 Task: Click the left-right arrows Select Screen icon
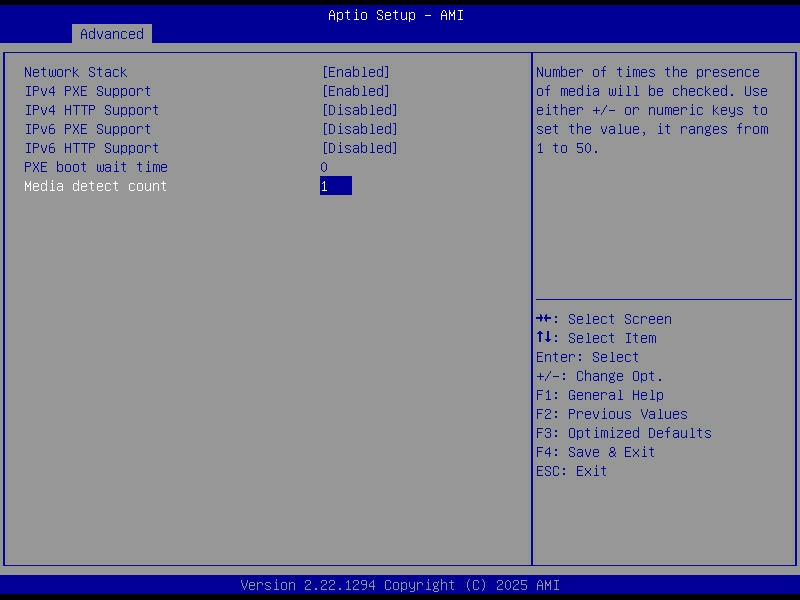(544, 319)
